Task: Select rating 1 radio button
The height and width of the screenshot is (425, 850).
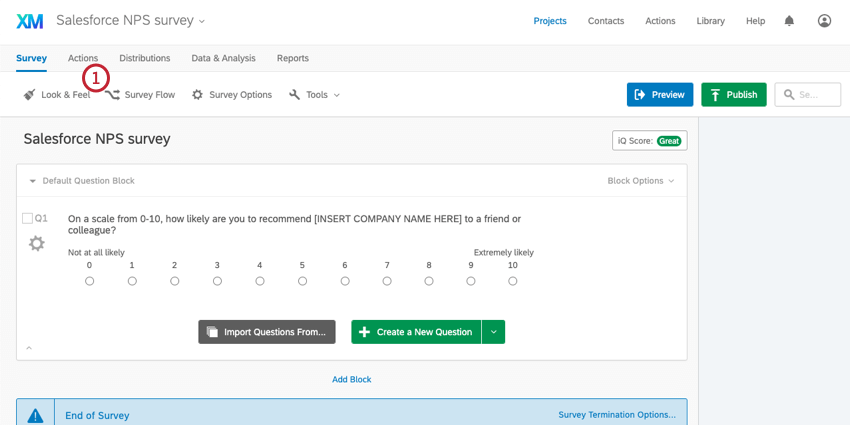Action: click(x=132, y=281)
